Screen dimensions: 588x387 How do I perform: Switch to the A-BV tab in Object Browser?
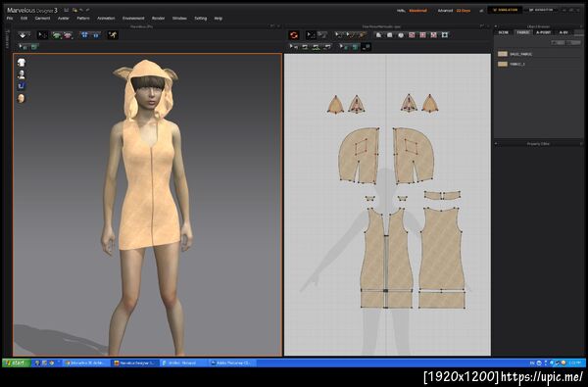click(563, 32)
